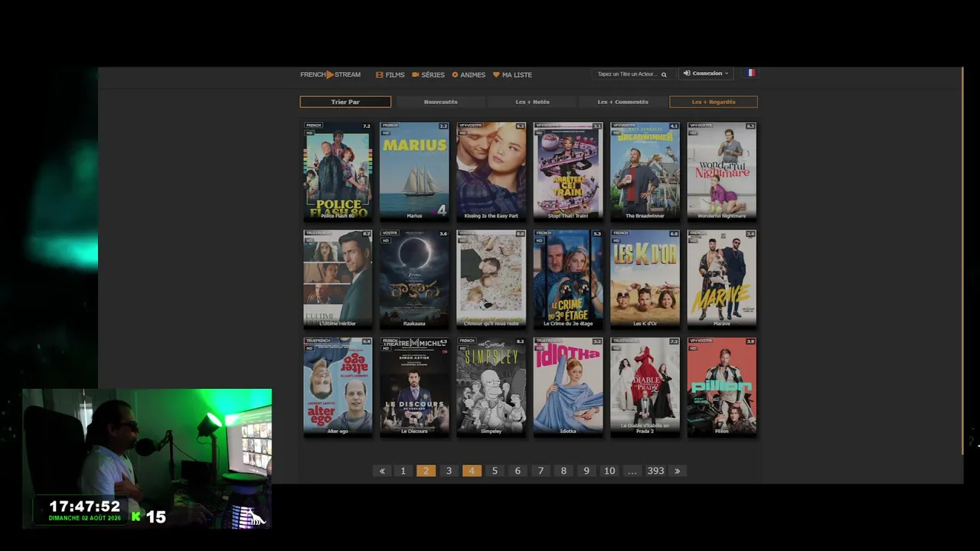Image resolution: width=980 pixels, height=551 pixels.
Task: Go to the previous page with «
Action: (x=382, y=471)
